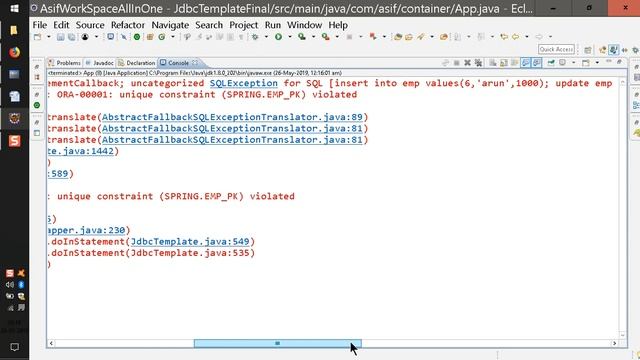The image size is (640, 360).
Task: Toggle the Pin Console button
Action: tap(551, 62)
